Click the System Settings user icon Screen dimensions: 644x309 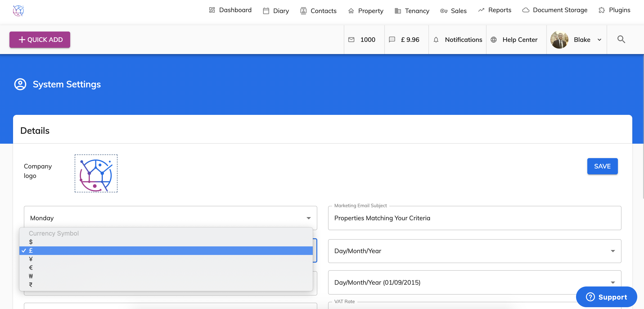20,84
